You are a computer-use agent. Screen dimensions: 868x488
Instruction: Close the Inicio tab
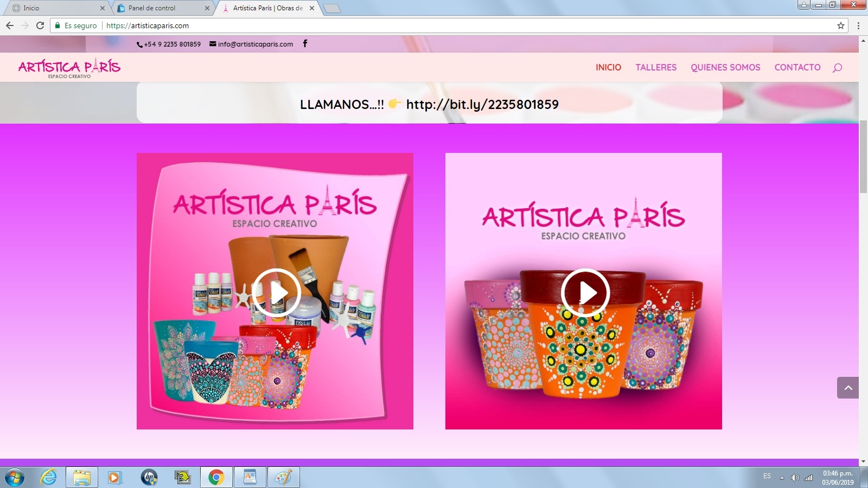click(x=102, y=8)
